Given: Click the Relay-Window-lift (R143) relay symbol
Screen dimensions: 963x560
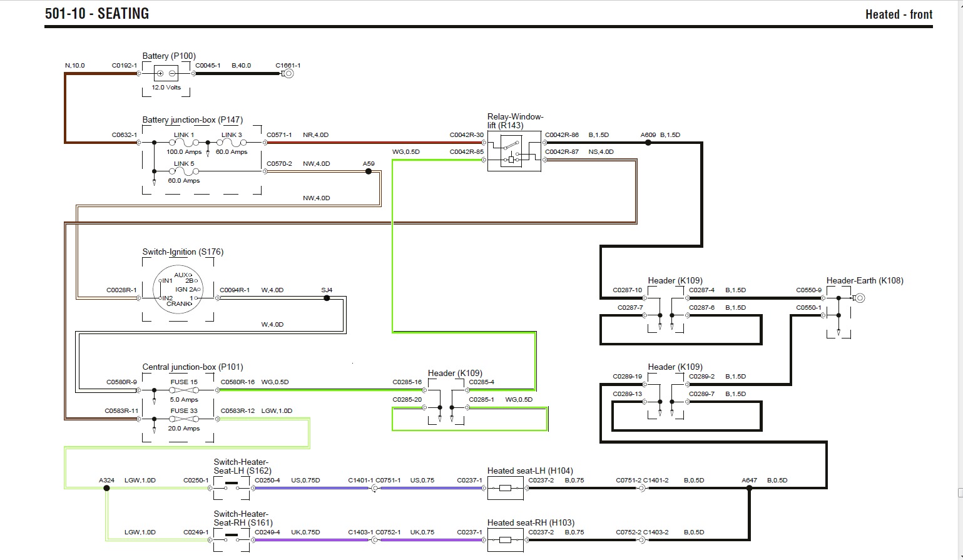Looking at the screenshot, I should [x=514, y=151].
